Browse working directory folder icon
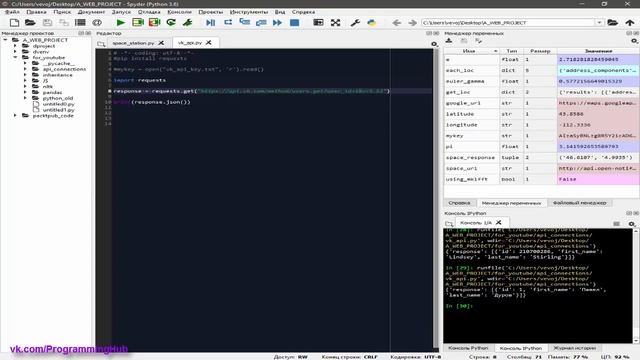Screen dimensions: 640x360 (612, 23)
